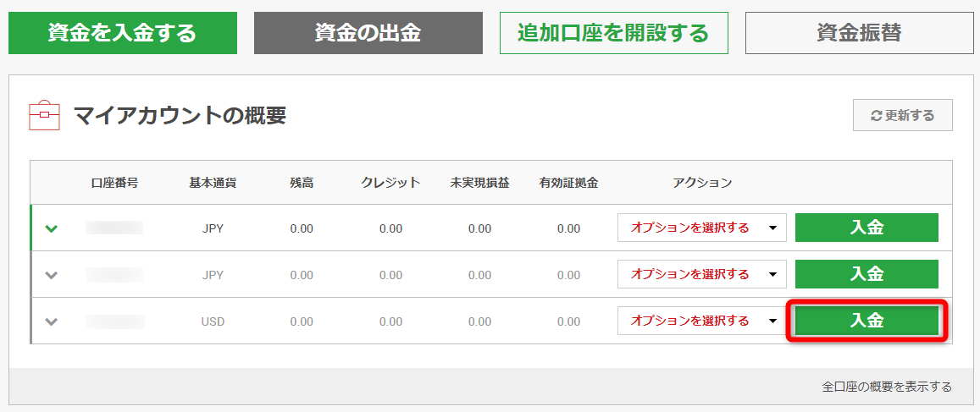
Task: Open options dropdown for USD account
Action: (702, 321)
